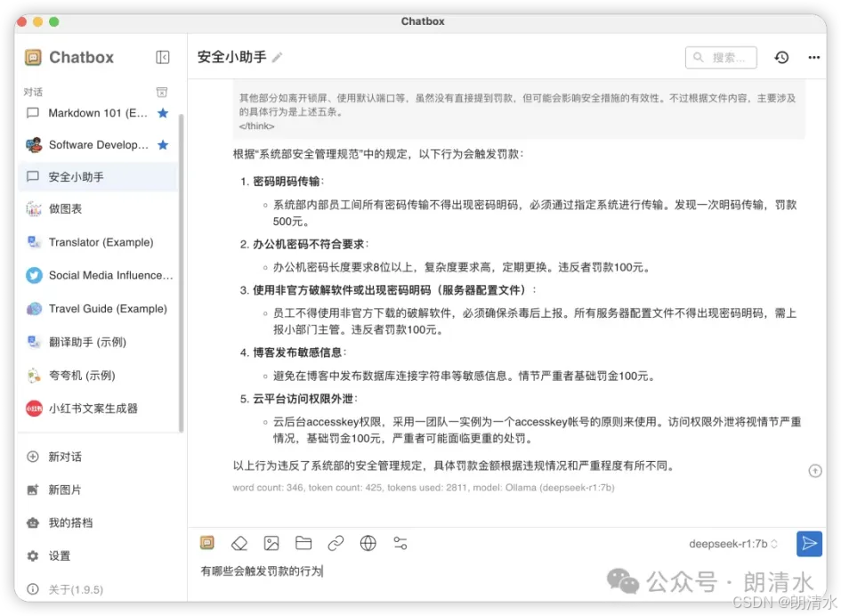The height and width of the screenshot is (616, 841).
Task: Click the 设置 gear icon
Action: pyautogui.click(x=33, y=555)
